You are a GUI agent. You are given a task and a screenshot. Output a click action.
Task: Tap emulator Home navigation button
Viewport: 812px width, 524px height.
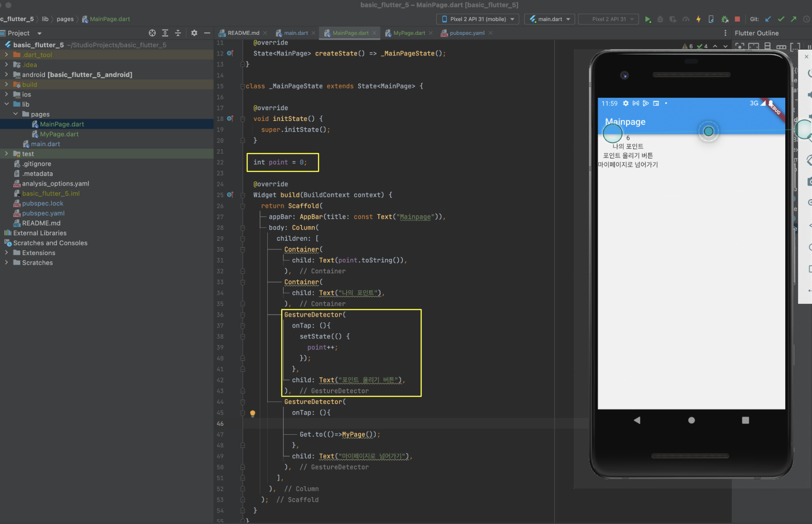[x=692, y=420]
